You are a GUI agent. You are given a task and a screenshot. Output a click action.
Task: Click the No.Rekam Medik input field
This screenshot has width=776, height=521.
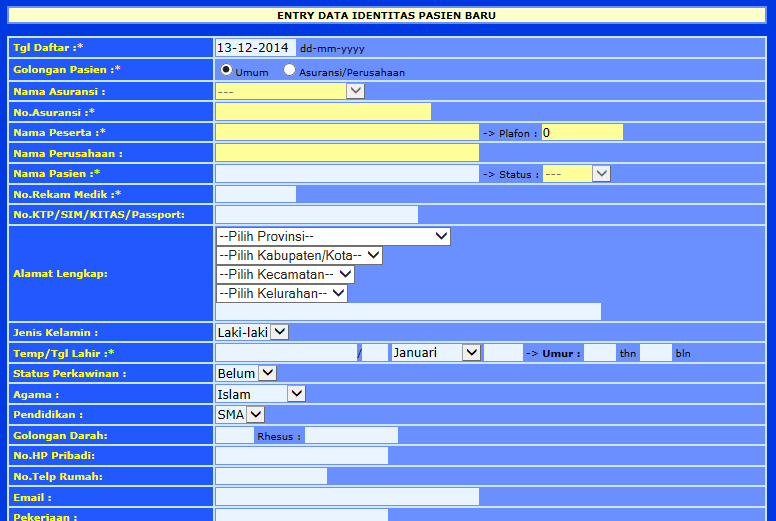click(x=255, y=194)
